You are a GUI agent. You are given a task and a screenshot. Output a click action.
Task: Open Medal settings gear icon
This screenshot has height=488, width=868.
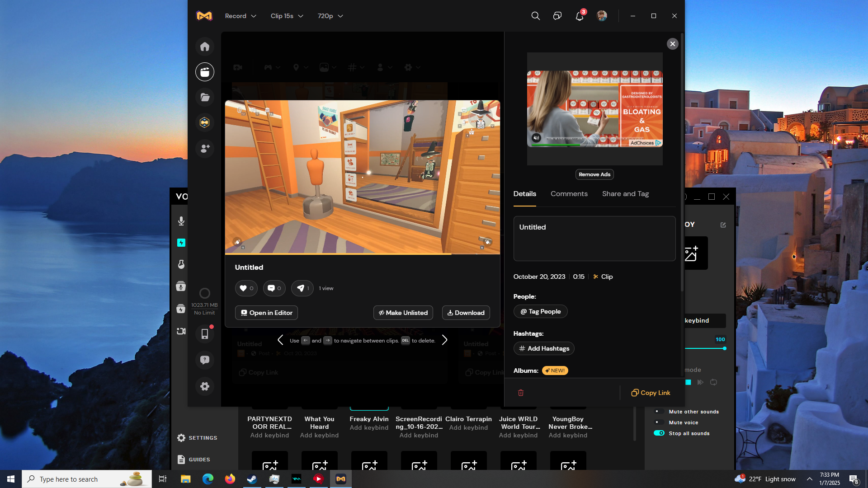pos(205,386)
